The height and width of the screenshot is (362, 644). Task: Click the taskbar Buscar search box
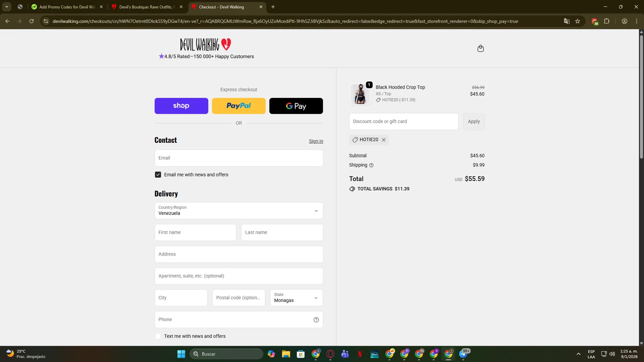[226, 354]
